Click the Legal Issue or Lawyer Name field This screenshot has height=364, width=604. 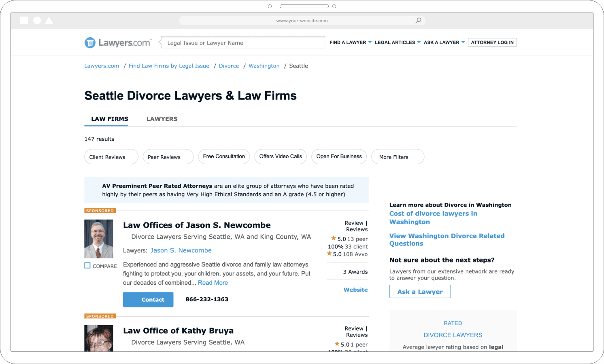click(243, 42)
